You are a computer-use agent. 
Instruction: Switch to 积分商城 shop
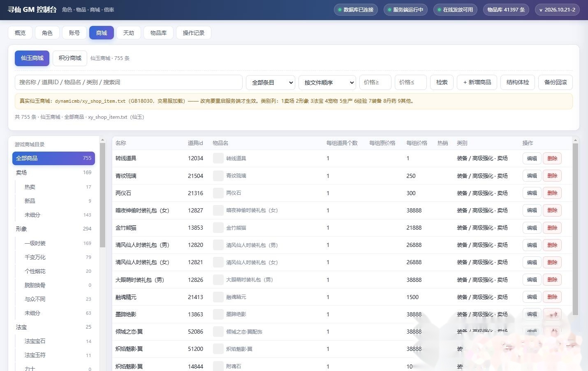(x=70, y=58)
